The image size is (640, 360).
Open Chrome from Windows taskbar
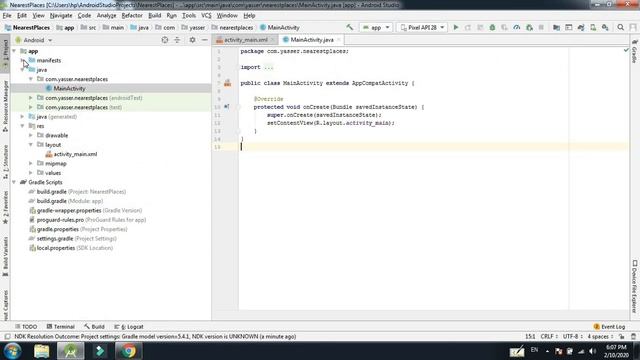(x=128, y=351)
